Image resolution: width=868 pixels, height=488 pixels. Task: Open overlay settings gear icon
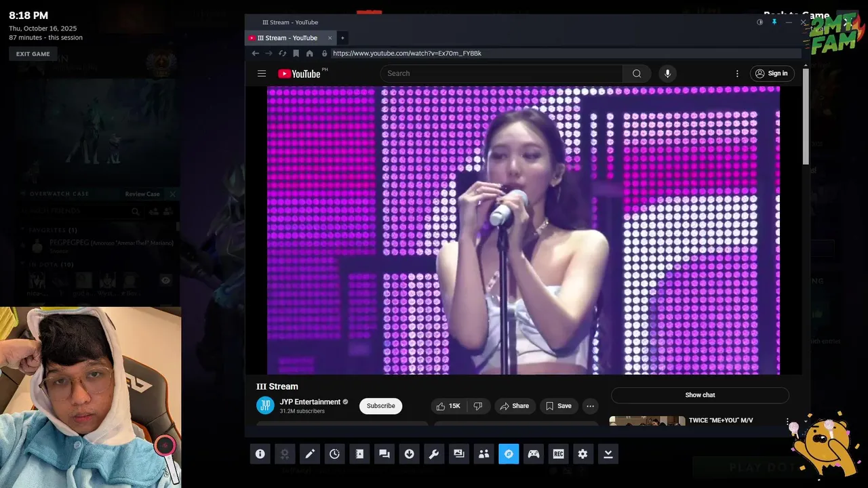[583, 454]
